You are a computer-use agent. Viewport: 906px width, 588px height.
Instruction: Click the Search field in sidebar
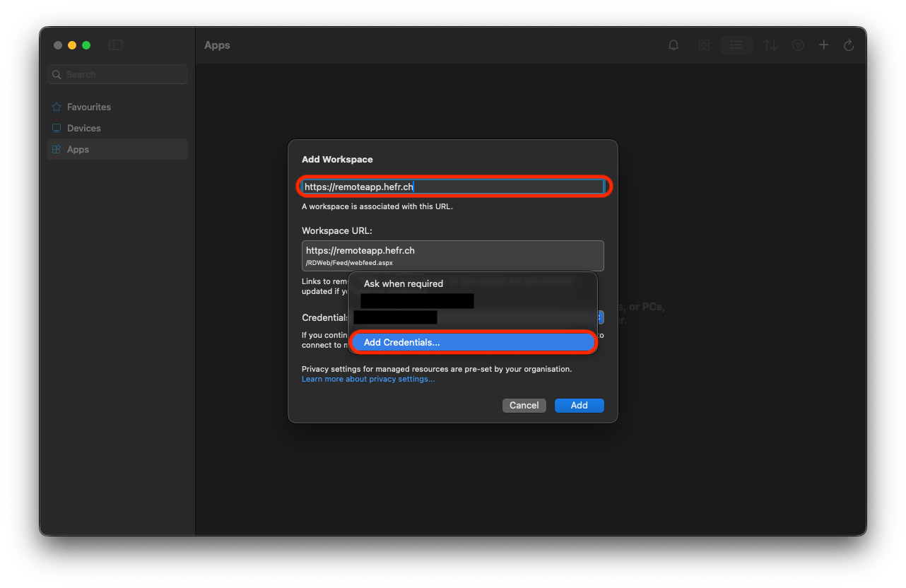point(117,74)
